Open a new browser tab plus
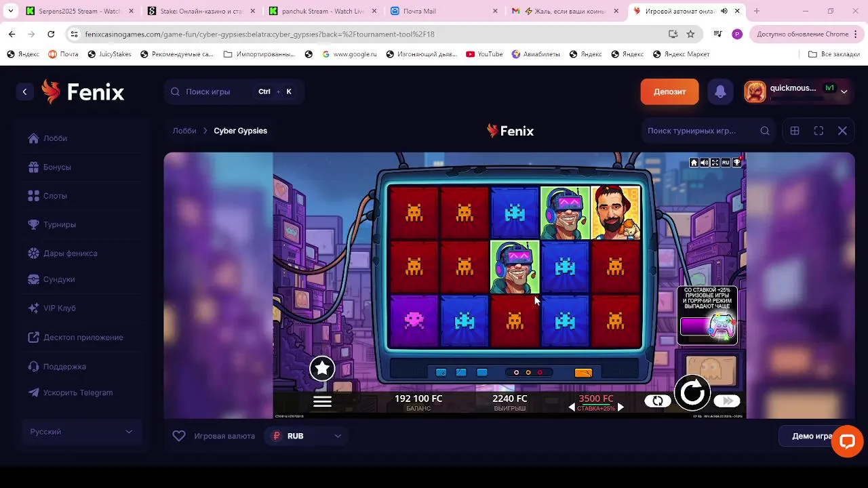Viewport: 868px width, 488px height. click(757, 12)
